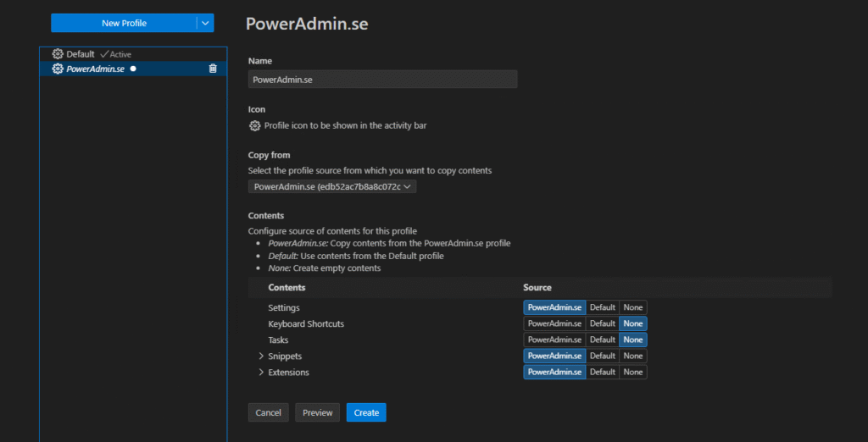Viewport: 868px width, 442px height.
Task: Set Keyboard Shortcuts source to PowerAdmin.se
Action: (554, 323)
